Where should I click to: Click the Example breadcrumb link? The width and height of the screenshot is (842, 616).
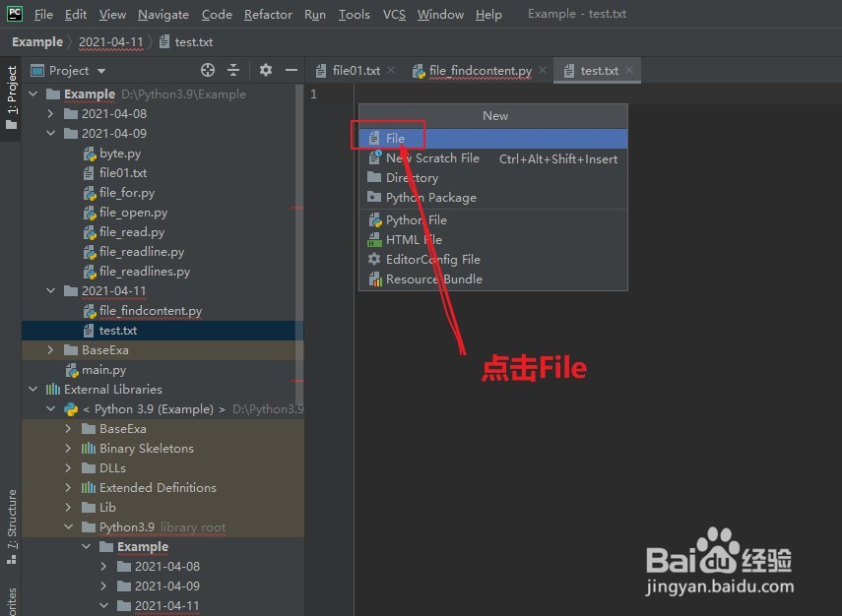coord(37,41)
